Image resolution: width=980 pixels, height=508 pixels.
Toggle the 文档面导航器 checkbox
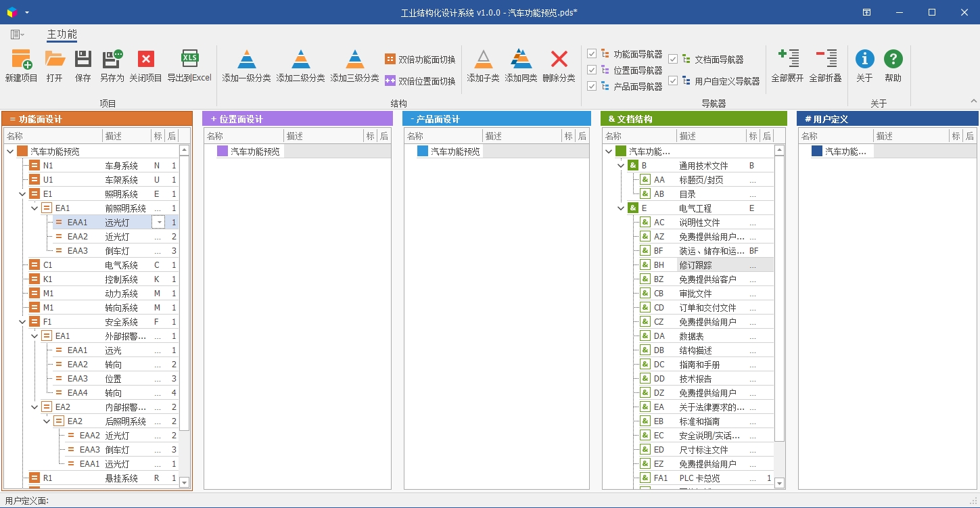click(x=673, y=60)
